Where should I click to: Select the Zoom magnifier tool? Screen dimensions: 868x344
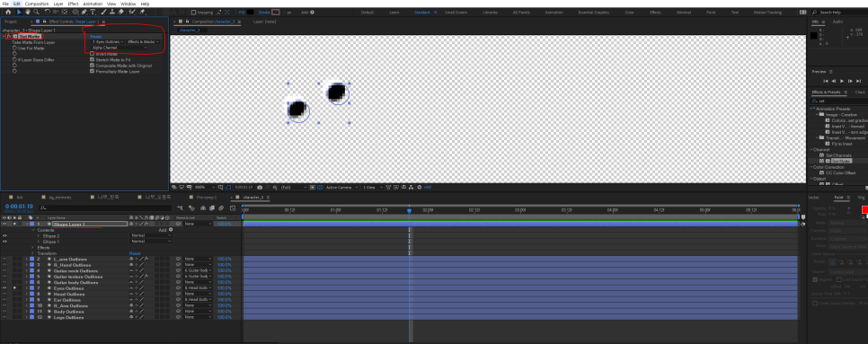pyautogui.click(x=36, y=12)
